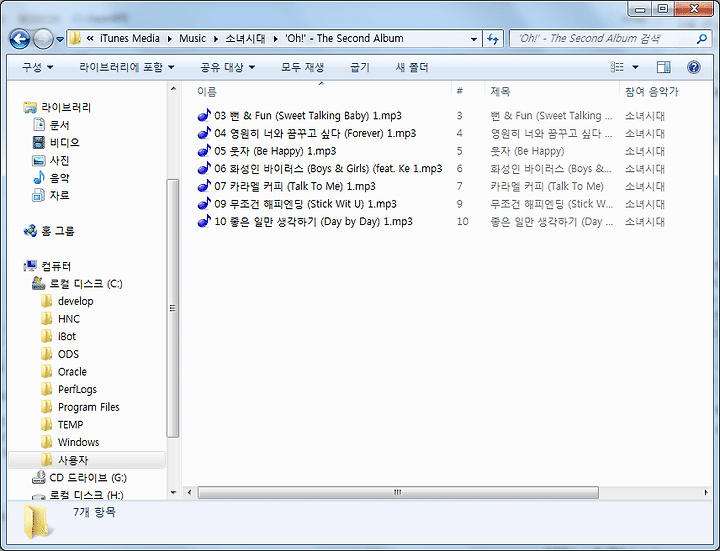Refresh the folder with the refresh icon
720x551 pixels.
pyautogui.click(x=493, y=39)
